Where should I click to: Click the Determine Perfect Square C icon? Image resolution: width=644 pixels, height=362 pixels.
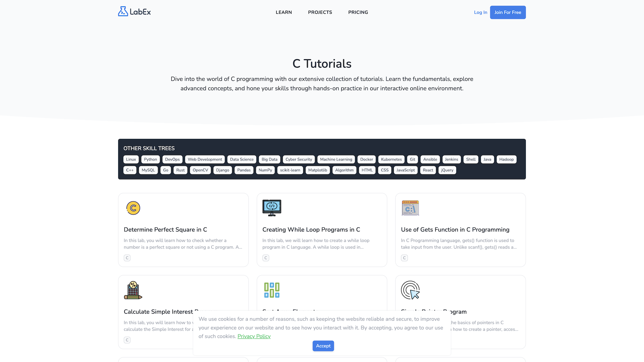click(x=133, y=208)
